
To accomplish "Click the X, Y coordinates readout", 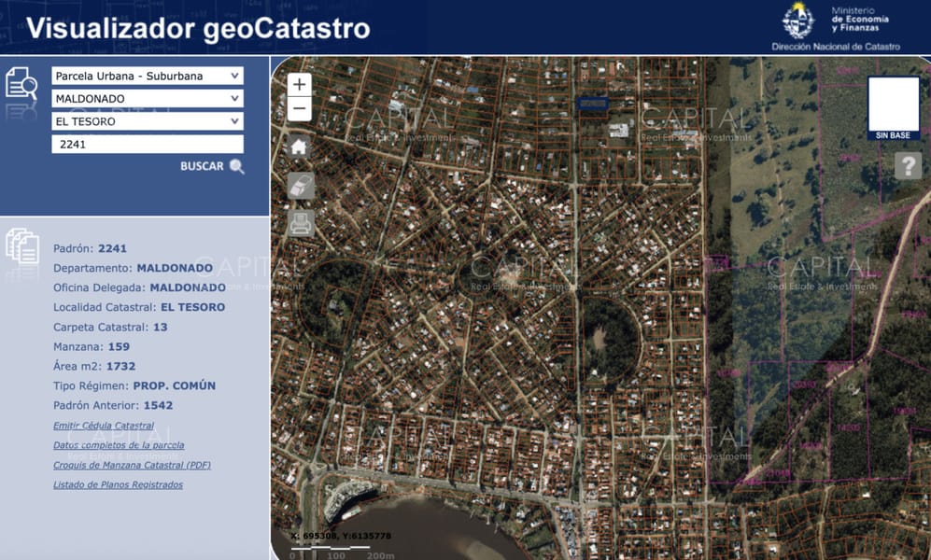I will [x=341, y=536].
